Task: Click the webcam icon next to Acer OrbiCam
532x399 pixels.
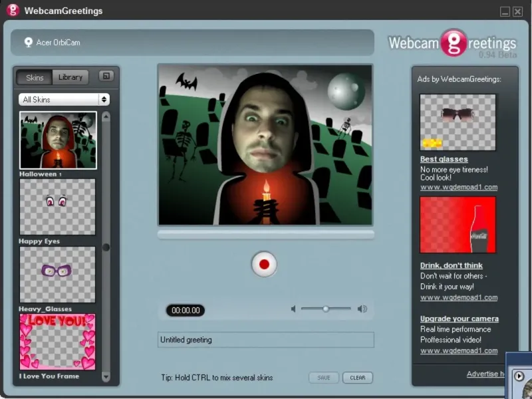Action: coord(28,42)
